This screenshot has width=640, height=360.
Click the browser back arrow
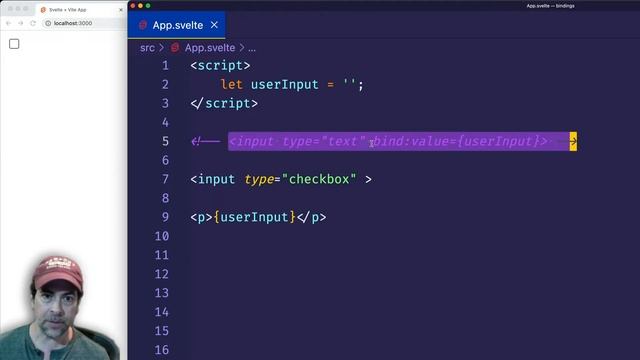click(x=9, y=23)
